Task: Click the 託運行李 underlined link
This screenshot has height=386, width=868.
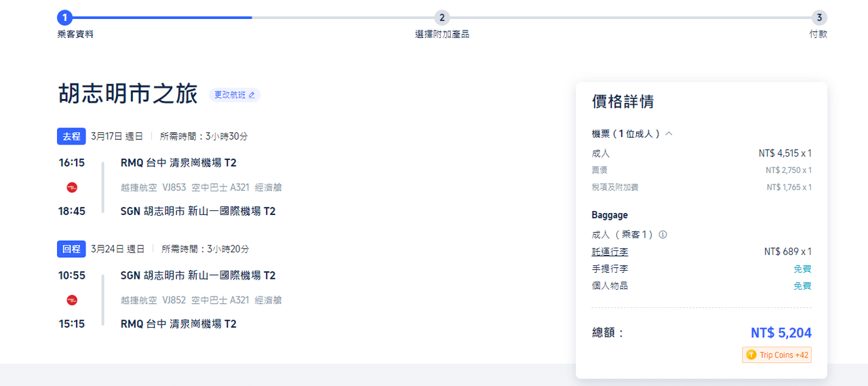Action: [610, 252]
